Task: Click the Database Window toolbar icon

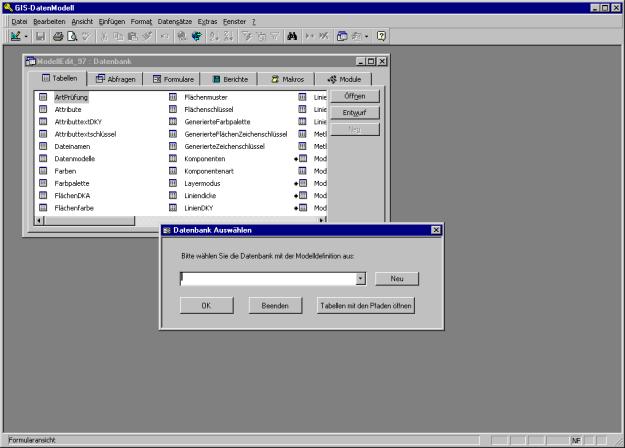Action: coord(340,36)
